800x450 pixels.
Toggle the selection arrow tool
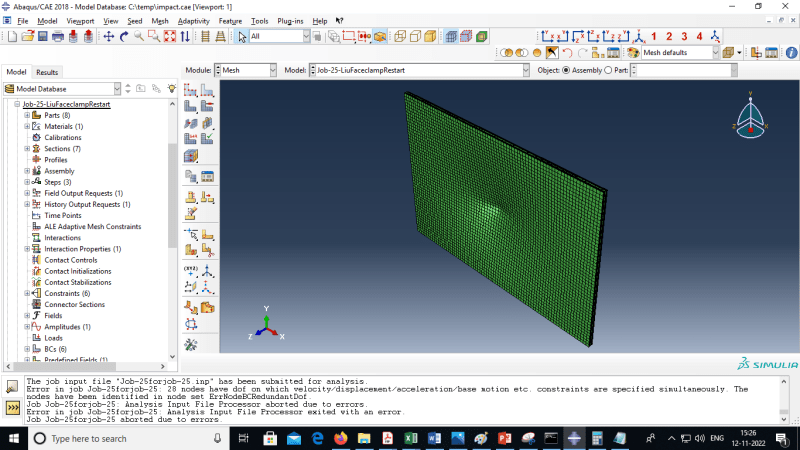pyautogui.click(x=242, y=36)
